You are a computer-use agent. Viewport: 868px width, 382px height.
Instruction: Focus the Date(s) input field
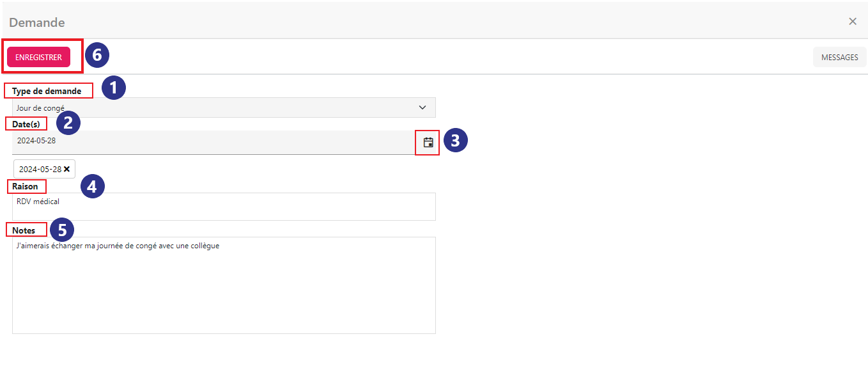click(x=214, y=142)
